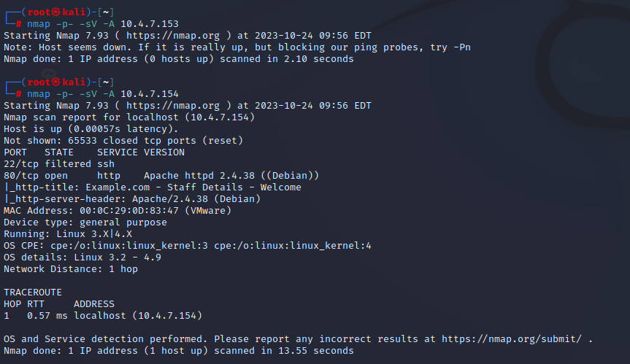Click the Device type: general purpose line
630x364 pixels.
85,222
